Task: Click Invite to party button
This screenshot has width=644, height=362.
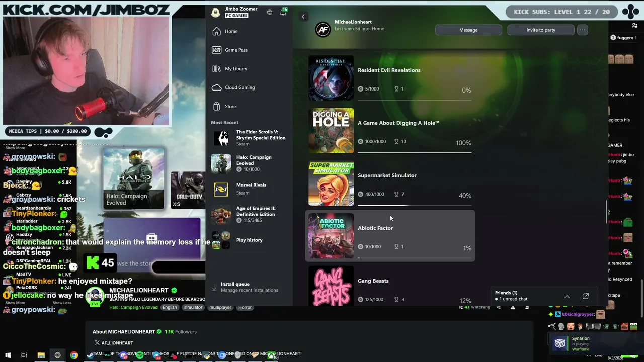Action: coord(541,30)
